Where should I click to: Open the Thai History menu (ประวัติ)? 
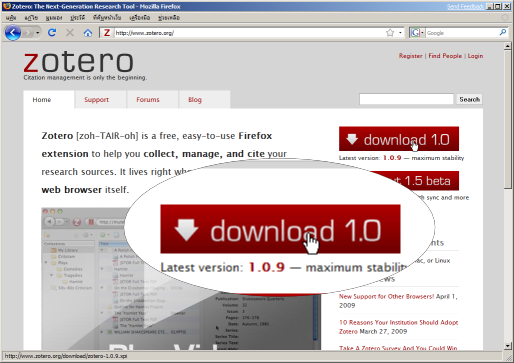77,17
